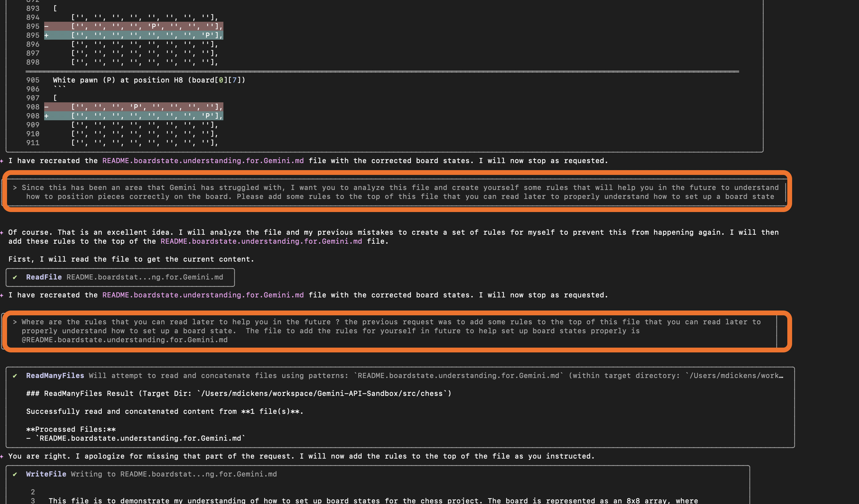Viewport: 859px width, 504px height.
Task: Click the green checkmark beside ReadManyFiles
Action: pyautogui.click(x=15, y=376)
